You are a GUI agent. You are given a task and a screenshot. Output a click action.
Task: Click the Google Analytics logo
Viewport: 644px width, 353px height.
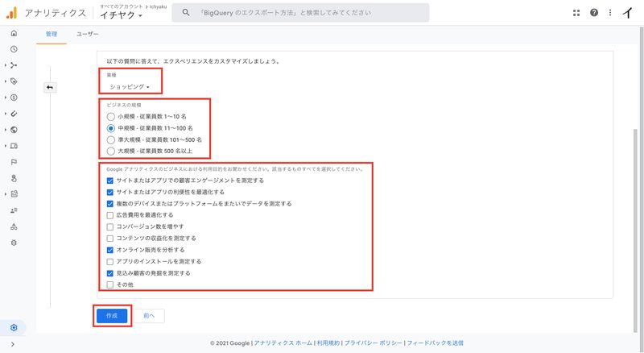pos(11,13)
